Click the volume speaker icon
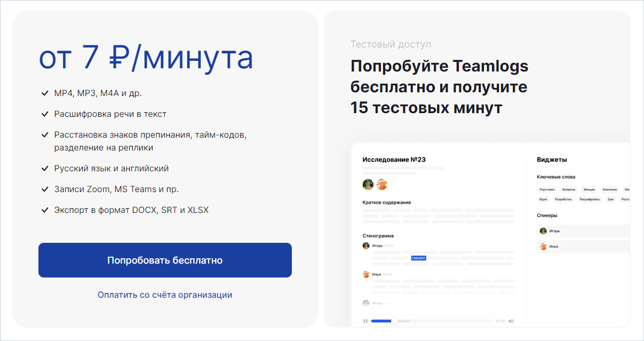This screenshot has height=341, width=644. 511,321
